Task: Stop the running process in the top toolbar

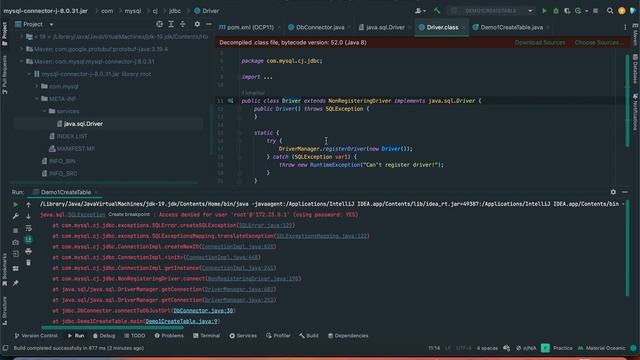Action: (596, 11)
